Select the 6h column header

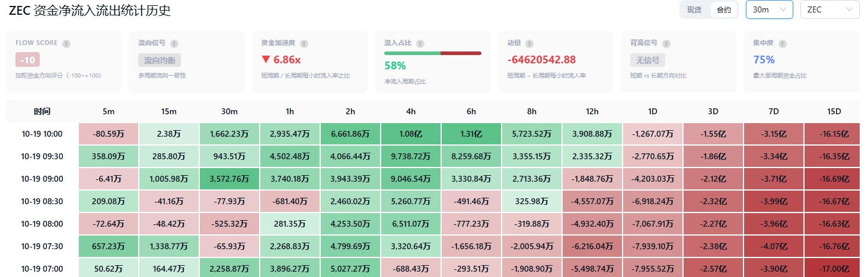point(471,111)
